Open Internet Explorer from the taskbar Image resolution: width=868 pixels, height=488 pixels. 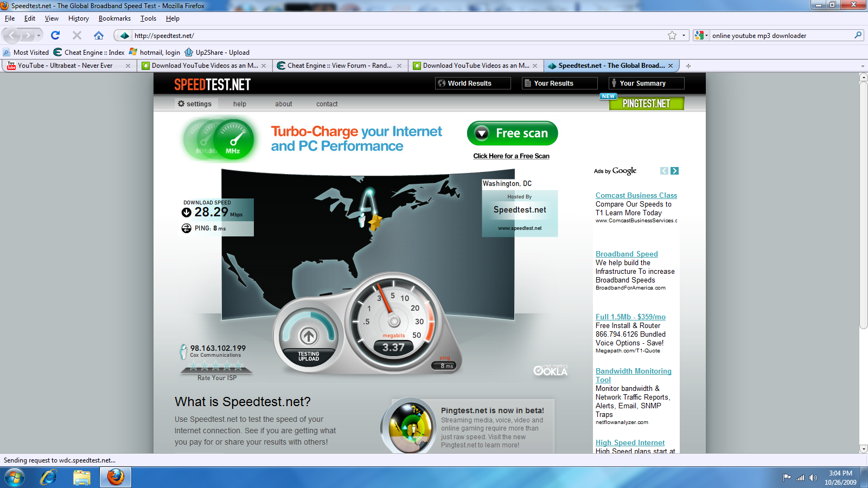48,477
